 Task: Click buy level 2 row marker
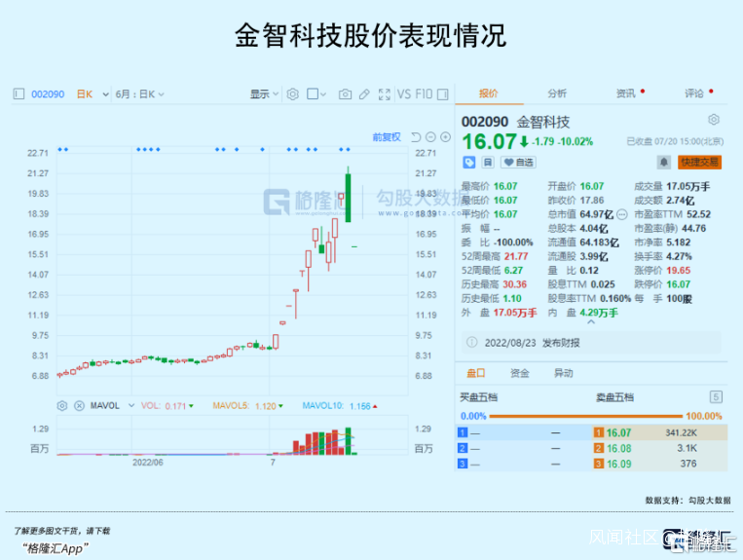pyautogui.click(x=463, y=448)
